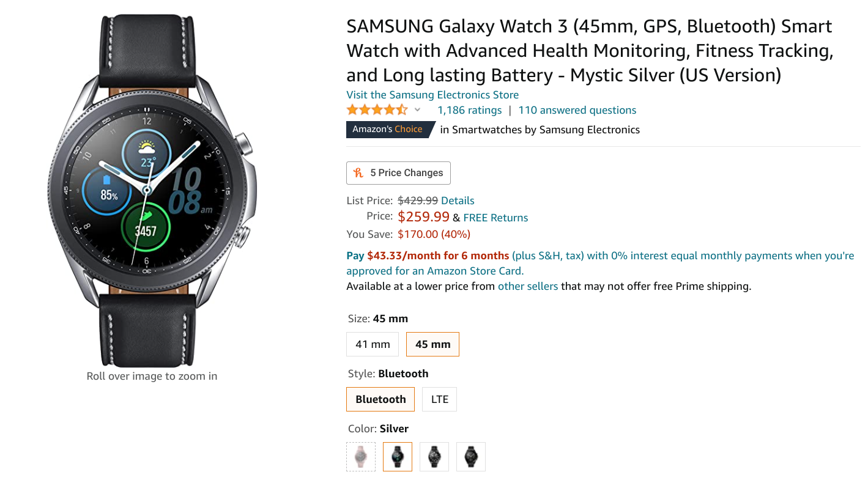Select the 41 mm size option
868x480 pixels.
[x=372, y=344]
